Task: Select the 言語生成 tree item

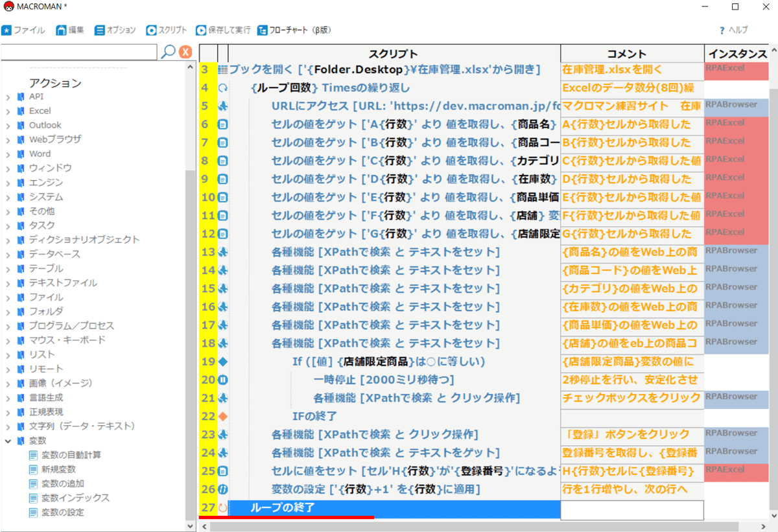Action: [x=46, y=397]
